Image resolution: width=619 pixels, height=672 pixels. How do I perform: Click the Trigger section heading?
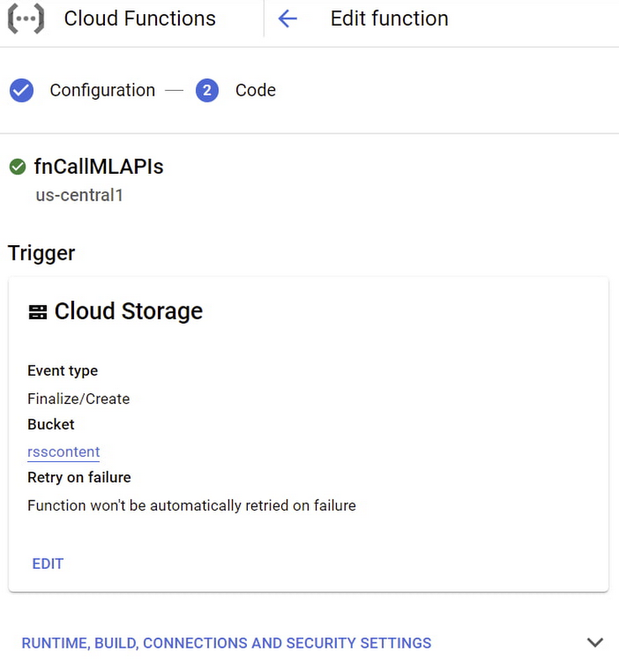[41, 253]
